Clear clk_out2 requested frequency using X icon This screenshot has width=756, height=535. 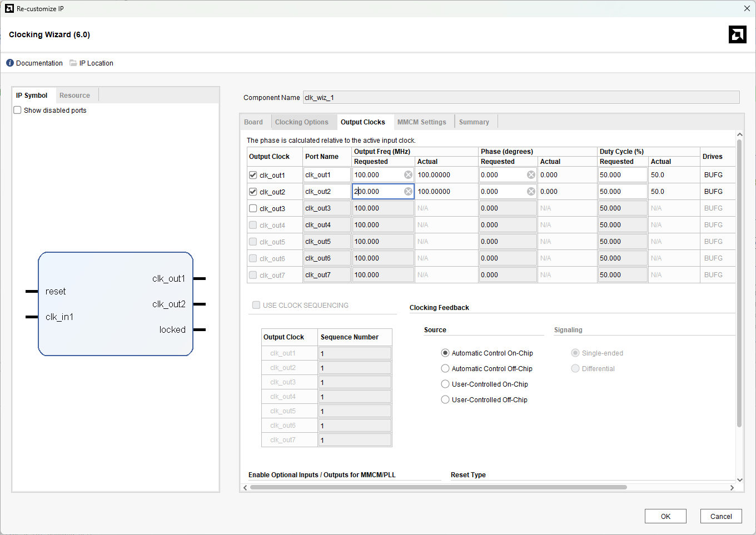408,192
